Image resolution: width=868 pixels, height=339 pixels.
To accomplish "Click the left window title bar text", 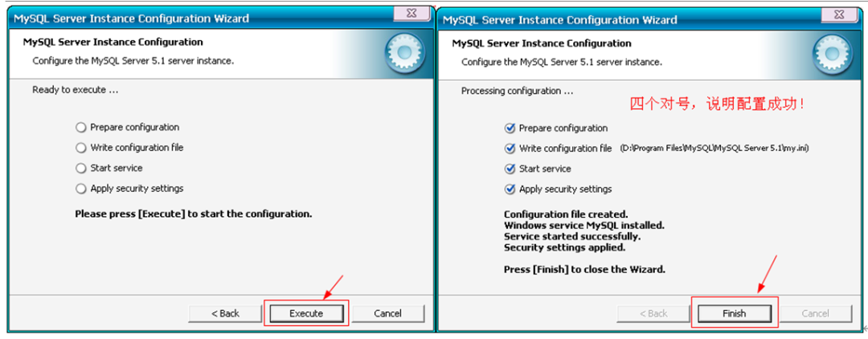I will (x=131, y=18).
